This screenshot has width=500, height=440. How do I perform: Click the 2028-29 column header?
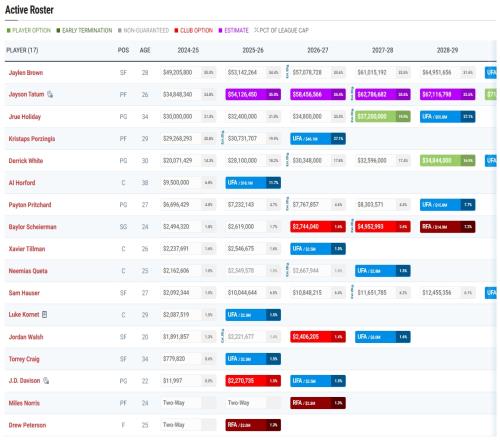pos(447,50)
